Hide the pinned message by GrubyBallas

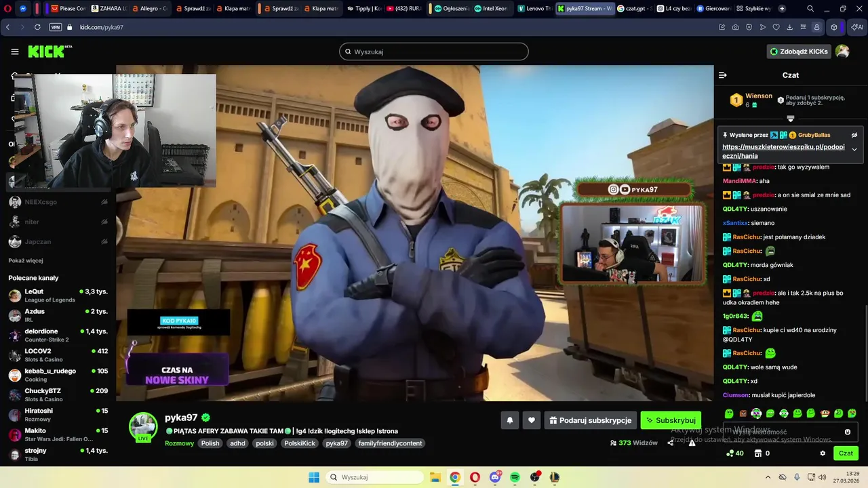pos(854,135)
